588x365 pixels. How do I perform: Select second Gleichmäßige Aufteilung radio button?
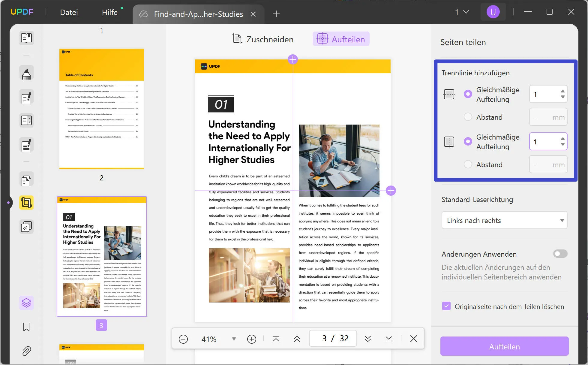[468, 141]
